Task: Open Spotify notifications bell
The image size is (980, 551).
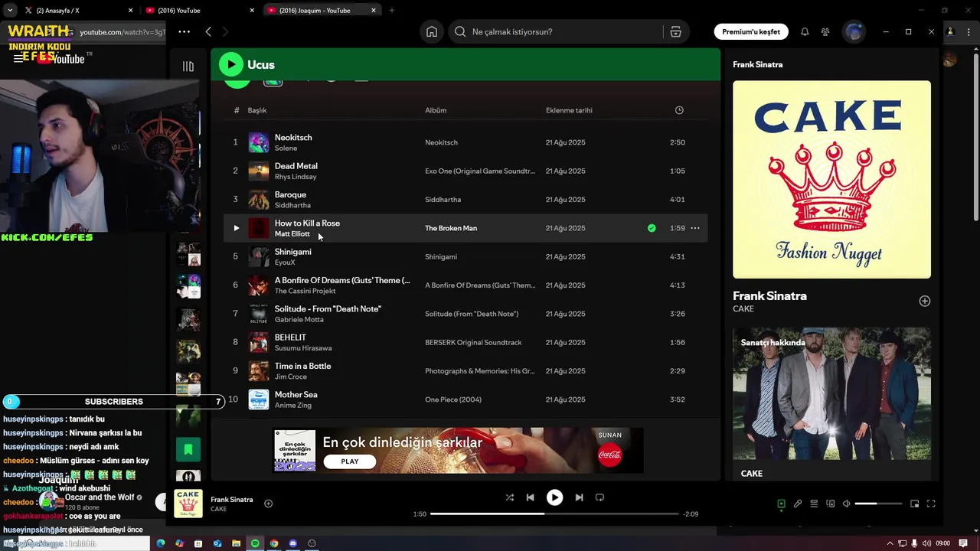Action: 805,31
